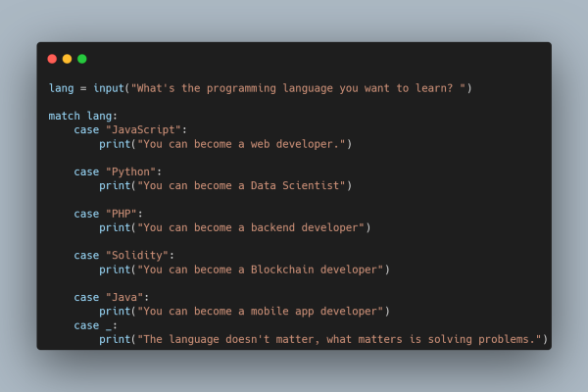Click the "JavaScript" case string

click(143, 129)
